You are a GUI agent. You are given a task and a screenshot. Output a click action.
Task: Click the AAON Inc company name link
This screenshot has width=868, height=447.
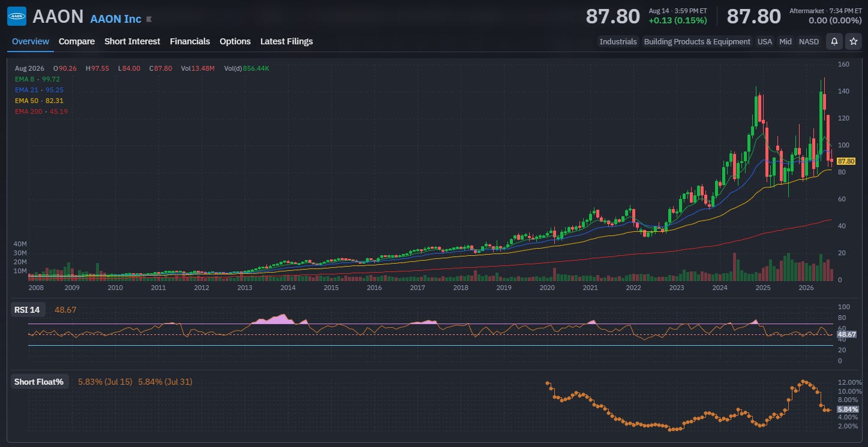click(x=116, y=19)
